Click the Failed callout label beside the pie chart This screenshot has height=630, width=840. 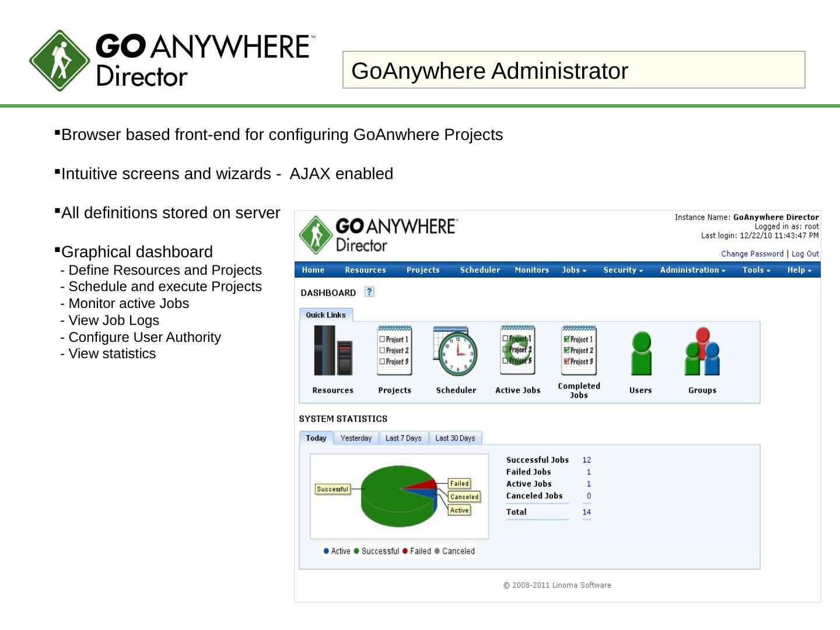[x=459, y=484]
